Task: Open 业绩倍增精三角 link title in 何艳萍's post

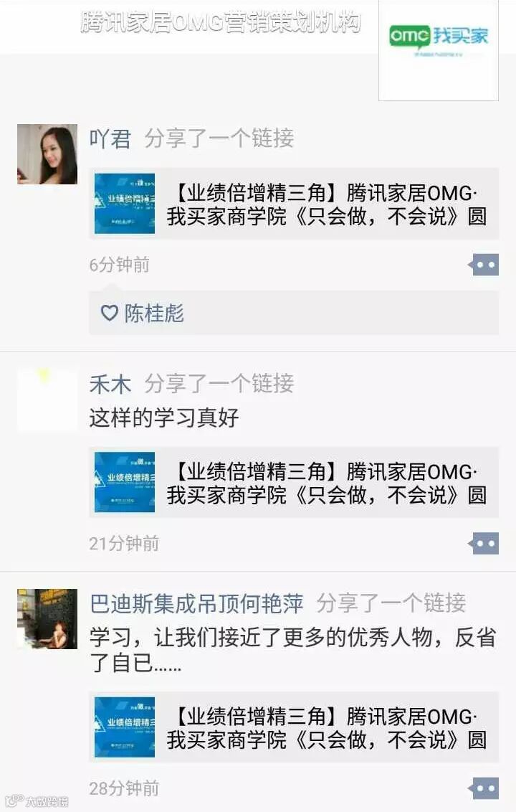Action: pyautogui.click(x=327, y=728)
